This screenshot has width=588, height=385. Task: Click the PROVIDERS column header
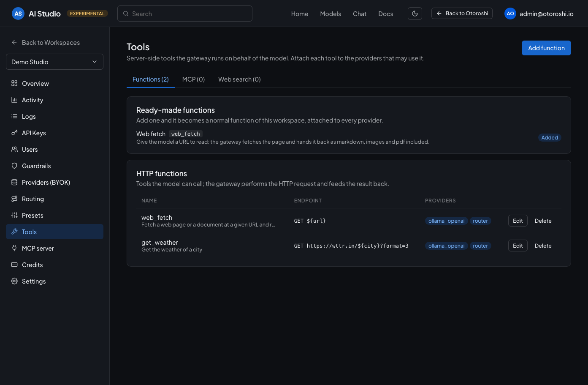pos(440,200)
